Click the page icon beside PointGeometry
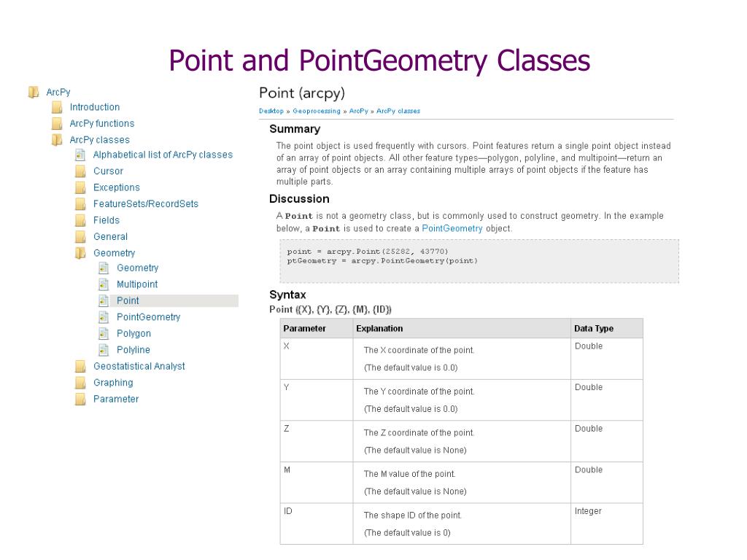Screen dimensions: 747x560 tap(104, 318)
